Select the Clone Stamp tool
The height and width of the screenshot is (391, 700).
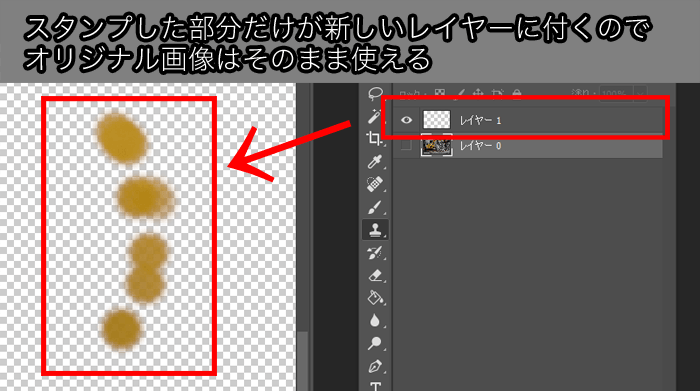[375, 230]
